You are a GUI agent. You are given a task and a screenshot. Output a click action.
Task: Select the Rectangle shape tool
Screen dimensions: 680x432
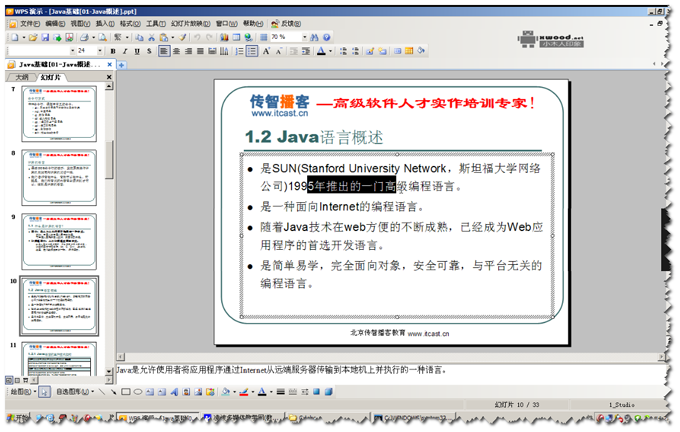coord(125,392)
